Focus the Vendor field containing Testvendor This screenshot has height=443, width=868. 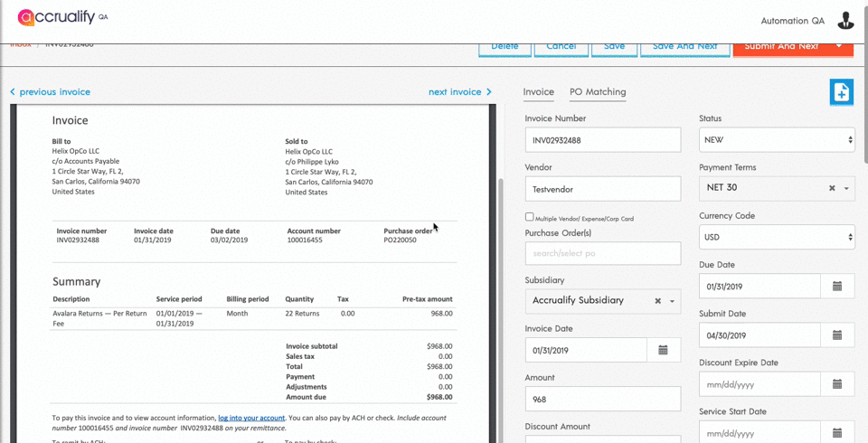603,189
